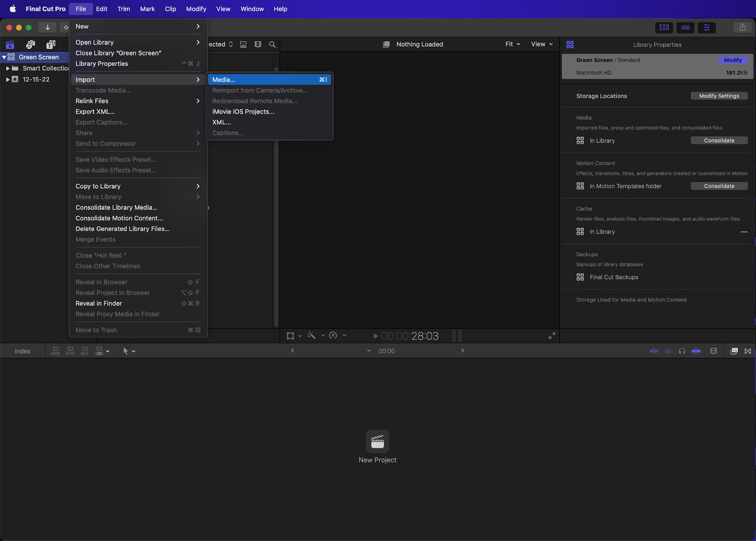Show the Effects browser icon

(734, 351)
